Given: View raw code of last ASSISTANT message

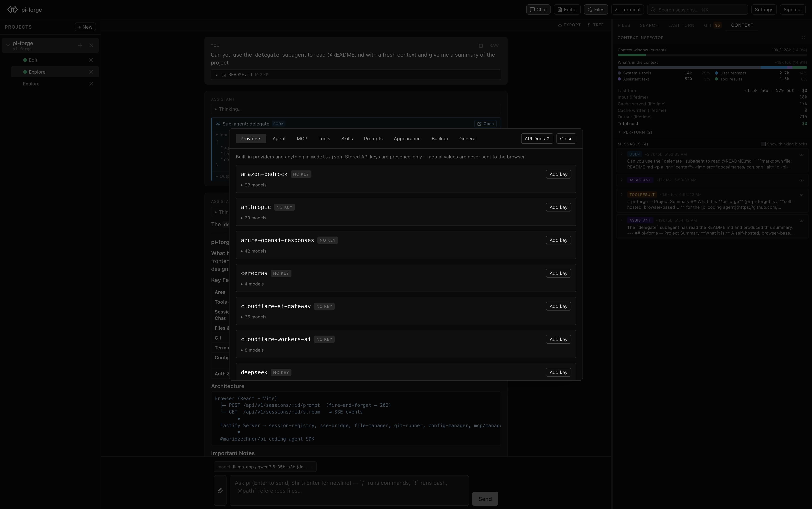Looking at the screenshot, I should pos(802,221).
